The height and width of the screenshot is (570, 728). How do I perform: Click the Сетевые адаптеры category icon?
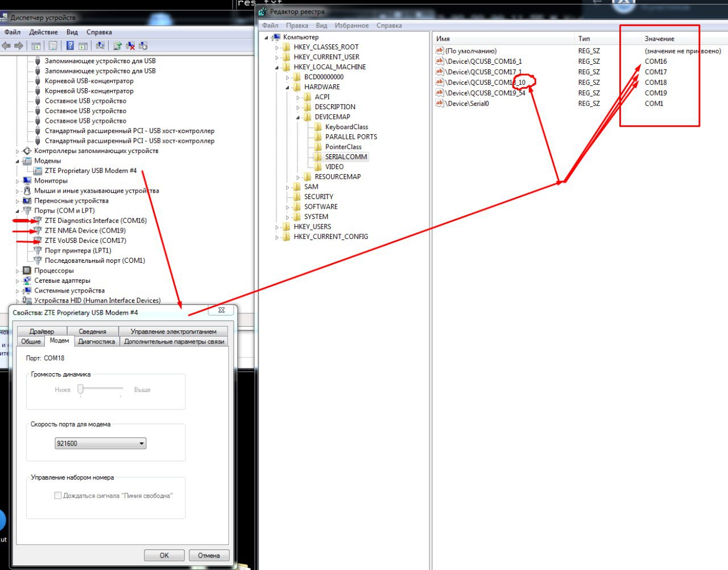(27, 280)
